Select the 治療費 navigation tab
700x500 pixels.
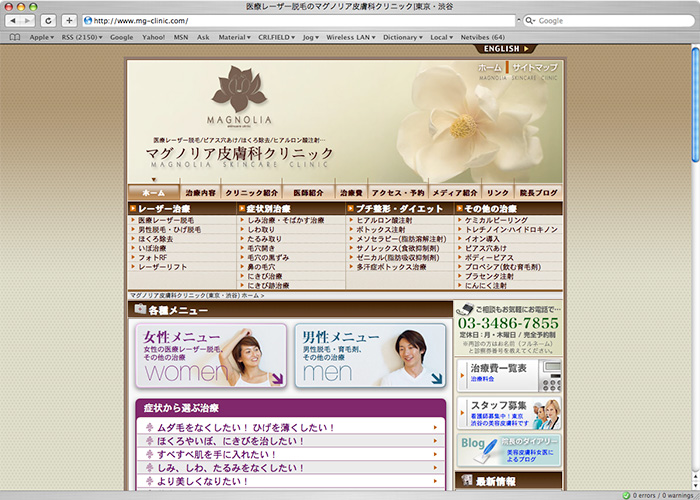(351, 193)
